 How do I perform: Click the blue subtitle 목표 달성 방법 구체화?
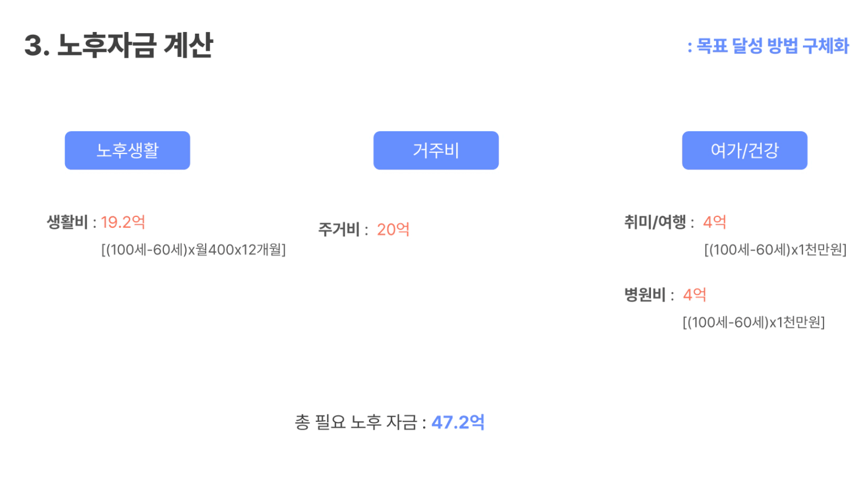772,46
